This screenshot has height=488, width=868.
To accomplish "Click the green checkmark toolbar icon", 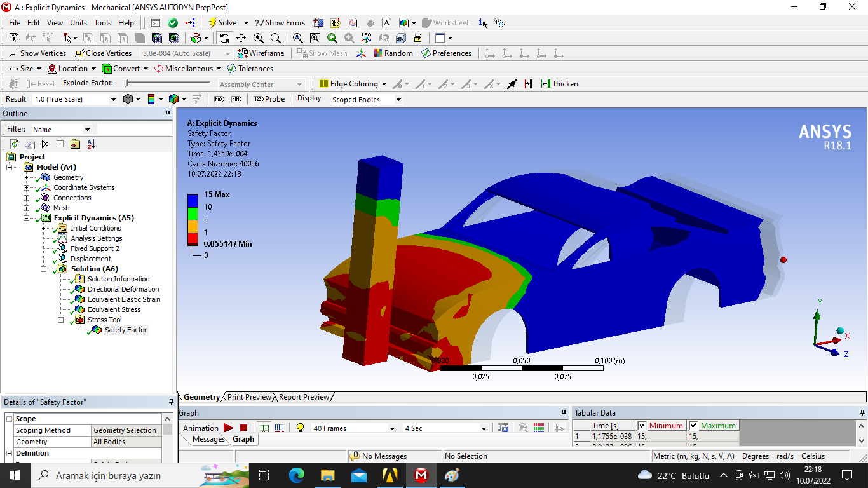I will click(173, 23).
